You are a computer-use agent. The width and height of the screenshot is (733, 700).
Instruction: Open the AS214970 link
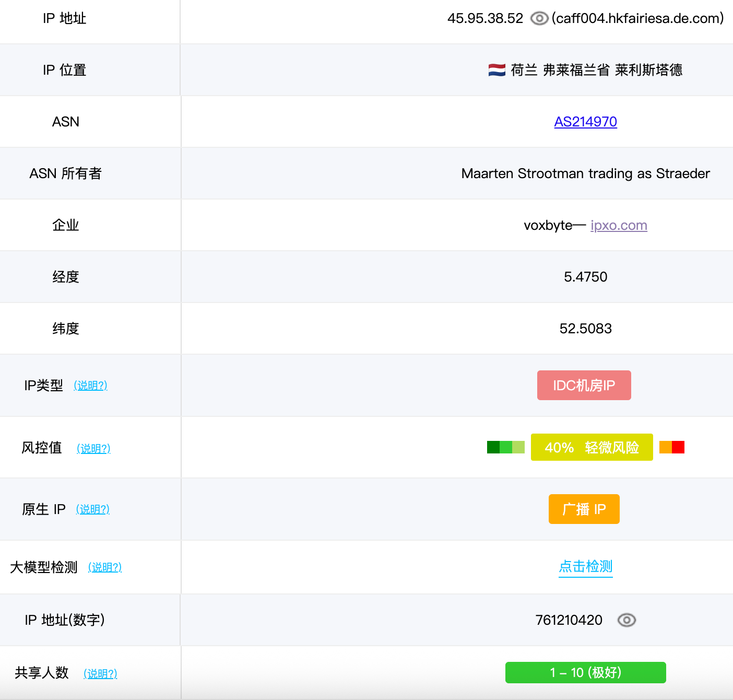[585, 122]
